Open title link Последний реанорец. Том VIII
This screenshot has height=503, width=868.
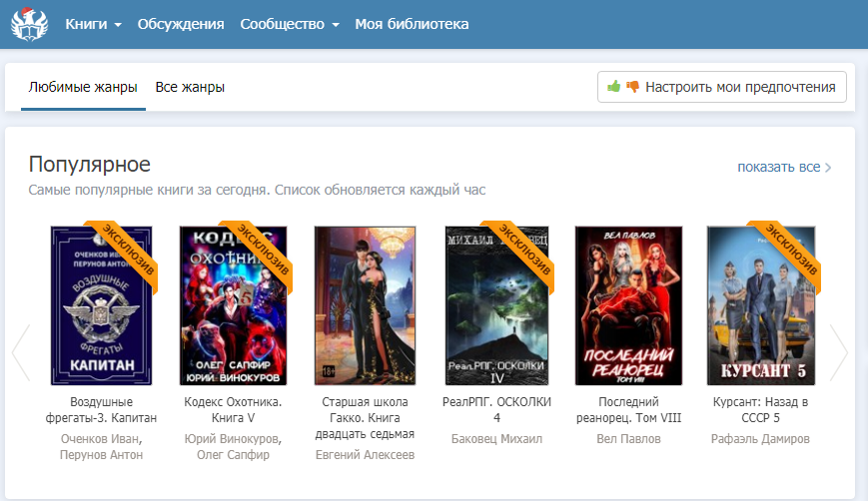pos(627,411)
